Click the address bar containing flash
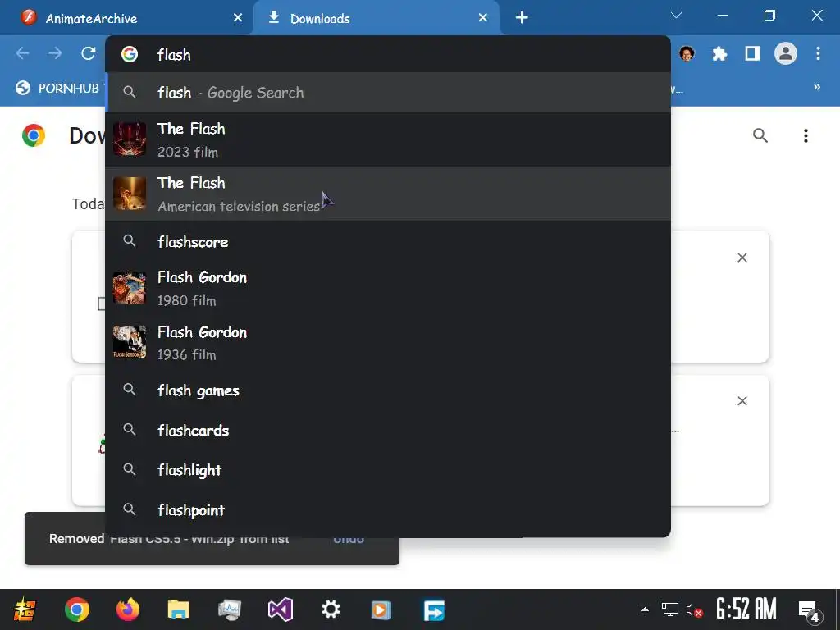The width and height of the screenshot is (840, 630). [x=388, y=55]
